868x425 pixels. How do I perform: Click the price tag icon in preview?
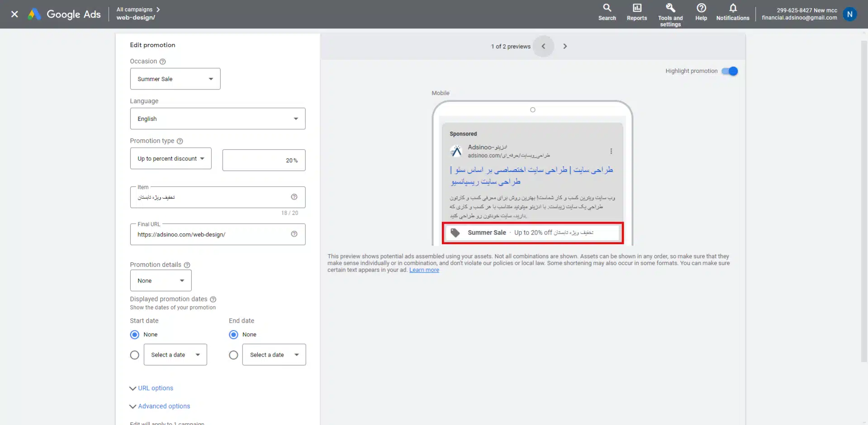pyautogui.click(x=455, y=232)
